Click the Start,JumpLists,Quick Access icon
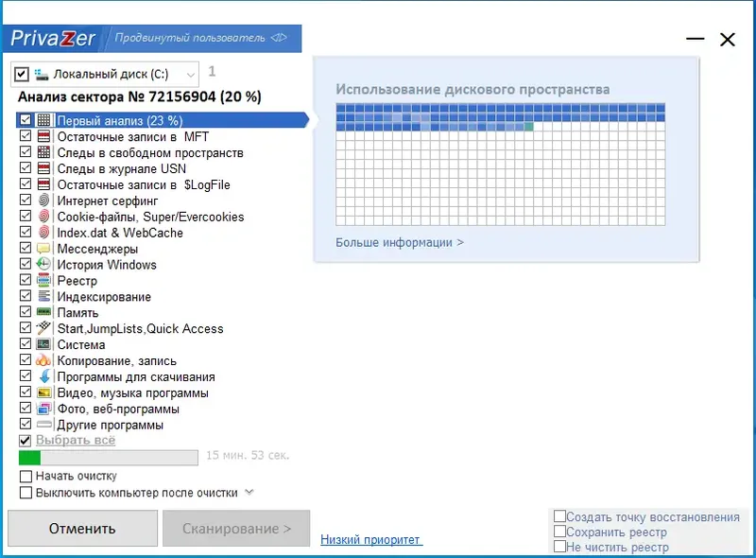 43,328
